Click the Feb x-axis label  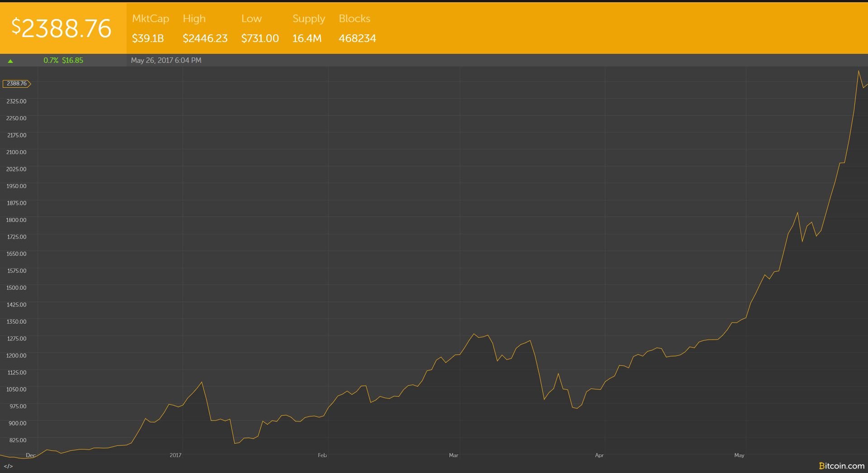pyautogui.click(x=322, y=455)
